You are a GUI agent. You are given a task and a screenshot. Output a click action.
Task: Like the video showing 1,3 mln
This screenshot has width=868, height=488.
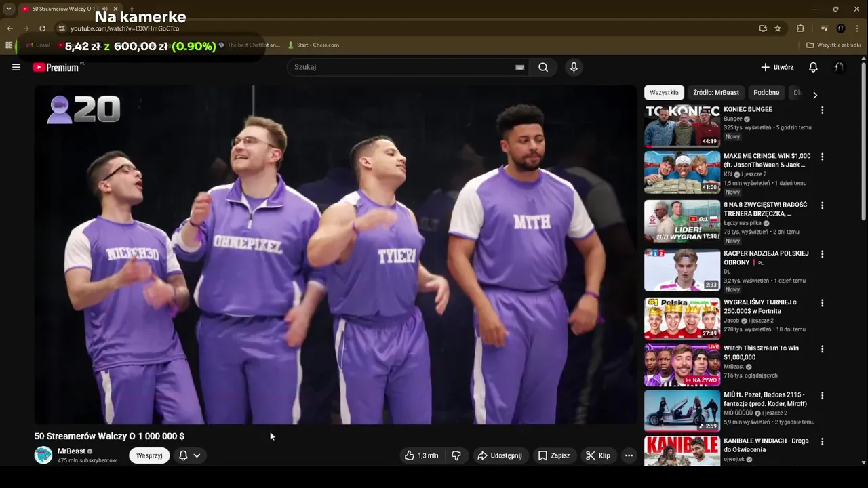pyautogui.click(x=421, y=455)
